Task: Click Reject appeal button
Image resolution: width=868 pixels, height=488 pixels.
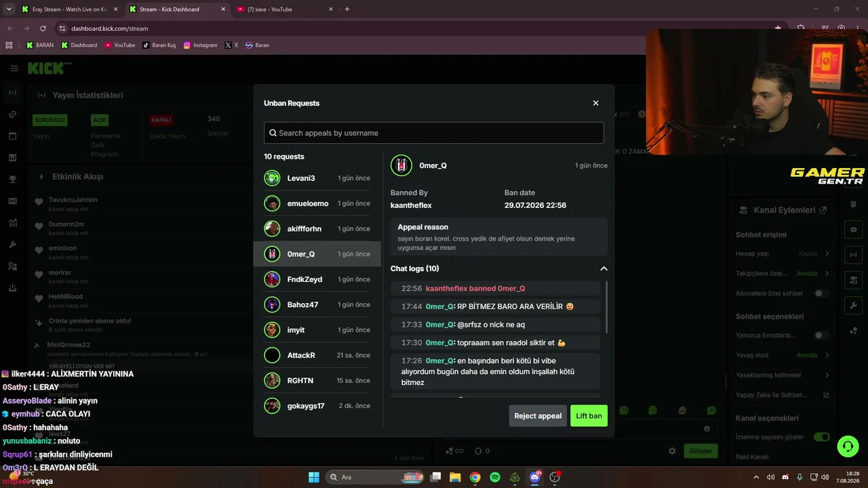Action: coord(538,415)
